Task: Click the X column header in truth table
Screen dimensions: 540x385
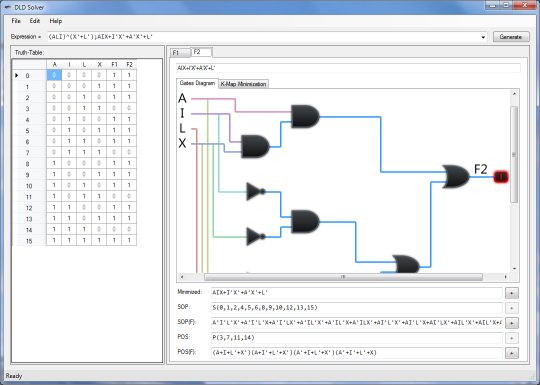Action: click(99, 64)
